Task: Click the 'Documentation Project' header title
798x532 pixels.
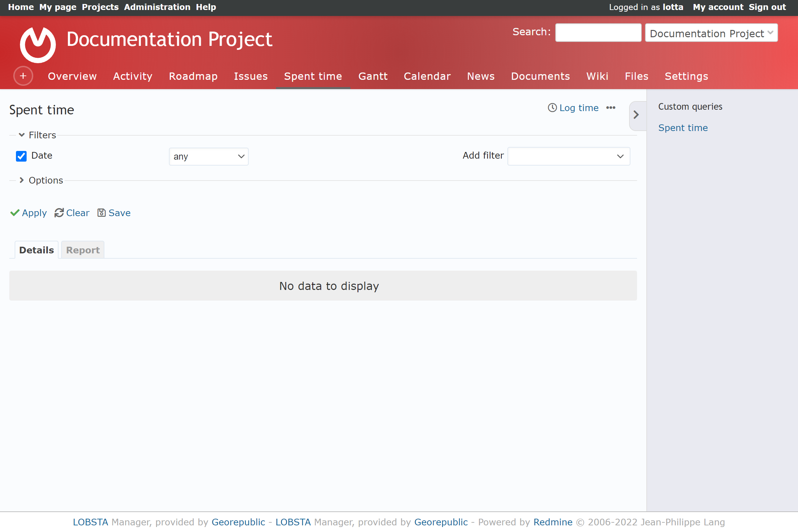Action: [169, 39]
